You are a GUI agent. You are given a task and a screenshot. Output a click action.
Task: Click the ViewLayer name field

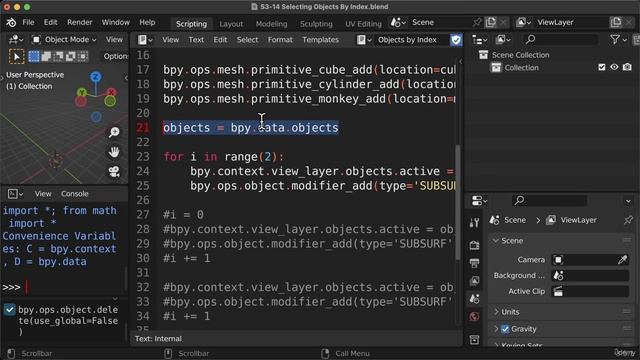click(571, 22)
